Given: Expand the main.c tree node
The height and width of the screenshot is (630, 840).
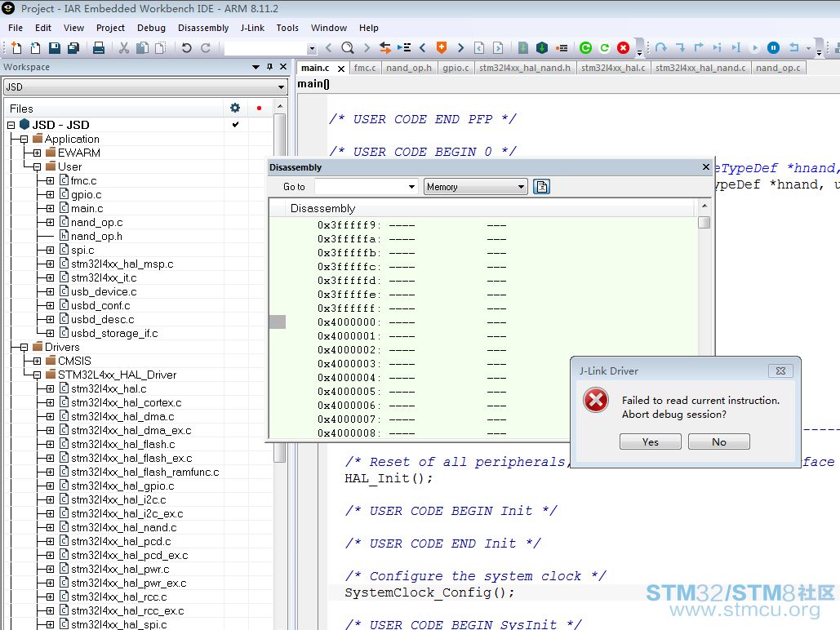Looking at the screenshot, I should tap(50, 208).
